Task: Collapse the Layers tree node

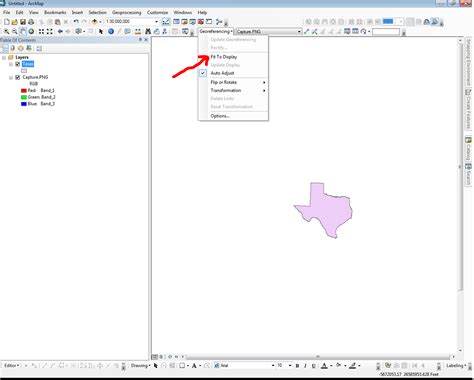Action: coord(4,57)
